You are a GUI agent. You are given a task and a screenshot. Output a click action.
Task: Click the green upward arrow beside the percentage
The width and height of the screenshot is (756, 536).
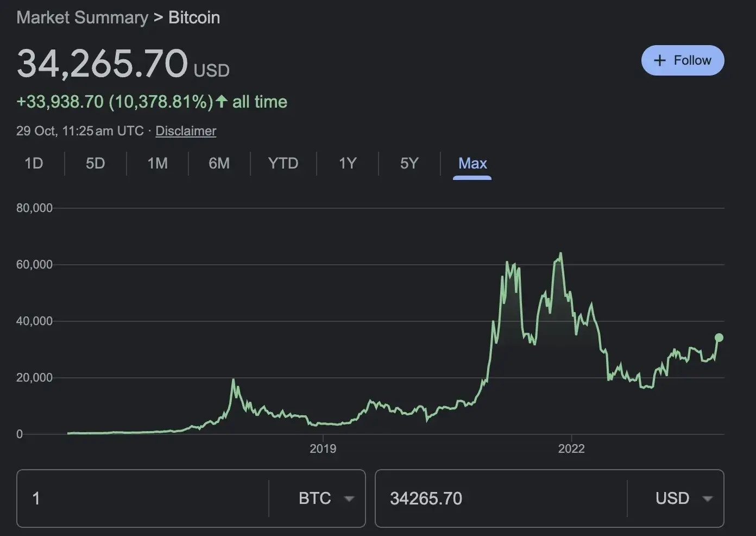pos(221,101)
